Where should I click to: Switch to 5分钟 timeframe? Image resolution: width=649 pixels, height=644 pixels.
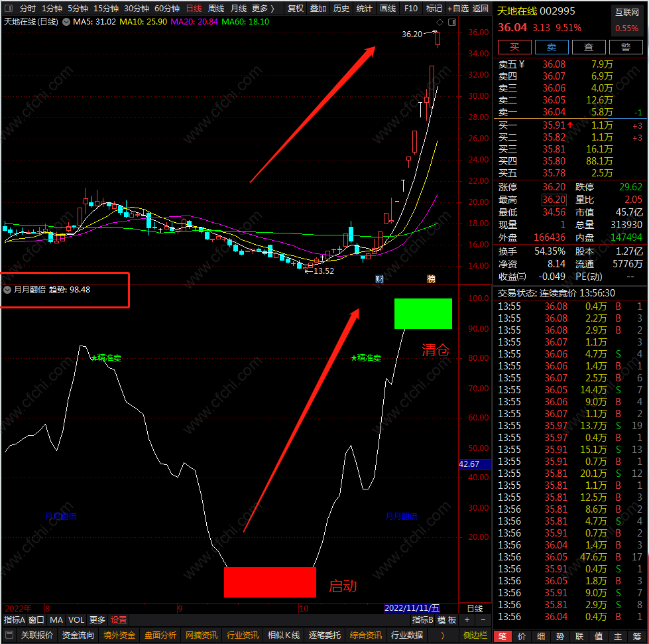[78, 8]
